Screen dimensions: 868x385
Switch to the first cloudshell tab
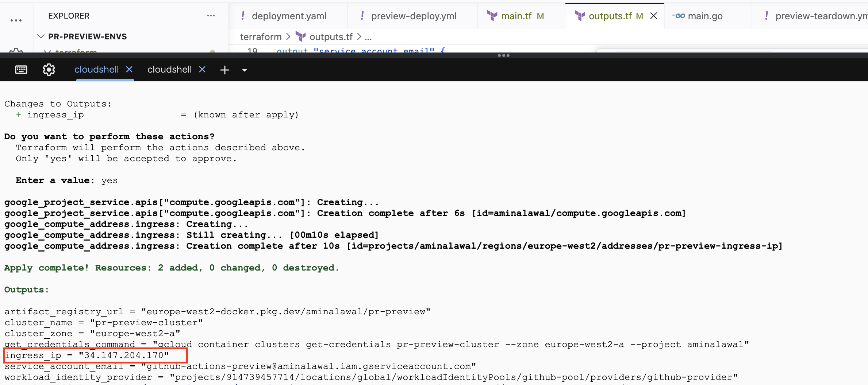[96, 69]
